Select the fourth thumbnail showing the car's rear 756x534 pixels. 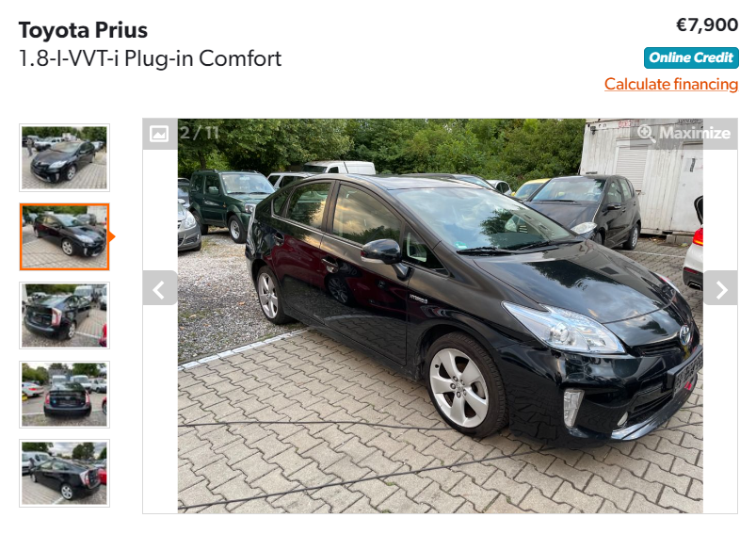(x=65, y=394)
